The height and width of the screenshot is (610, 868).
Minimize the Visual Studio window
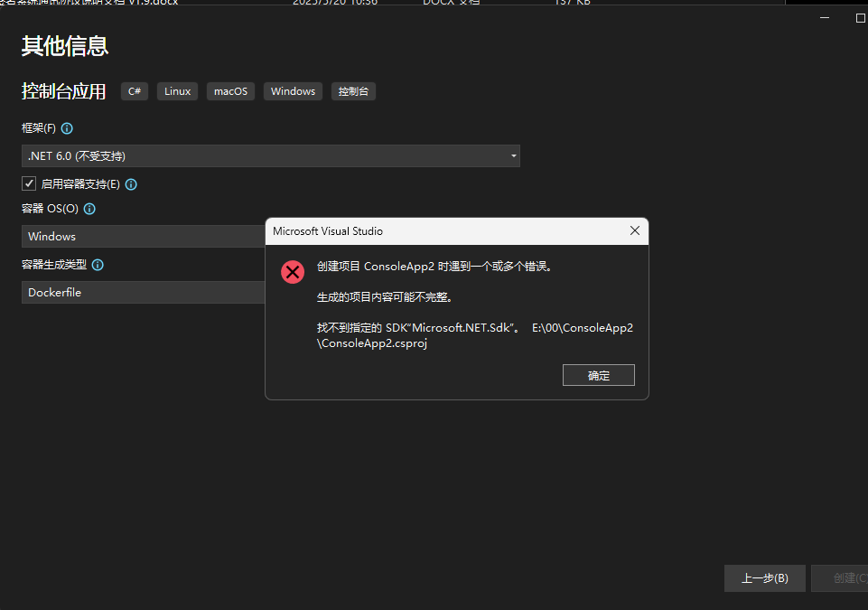(x=825, y=18)
